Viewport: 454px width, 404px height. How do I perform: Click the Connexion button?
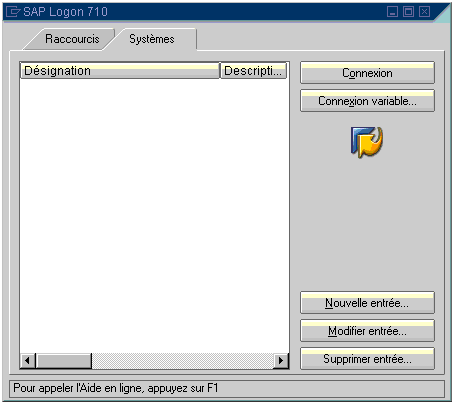coord(367,73)
